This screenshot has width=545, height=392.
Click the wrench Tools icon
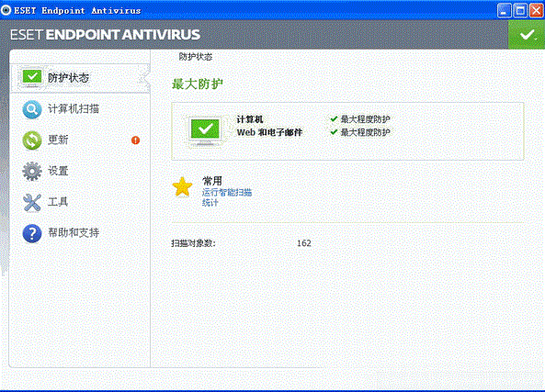(x=32, y=202)
